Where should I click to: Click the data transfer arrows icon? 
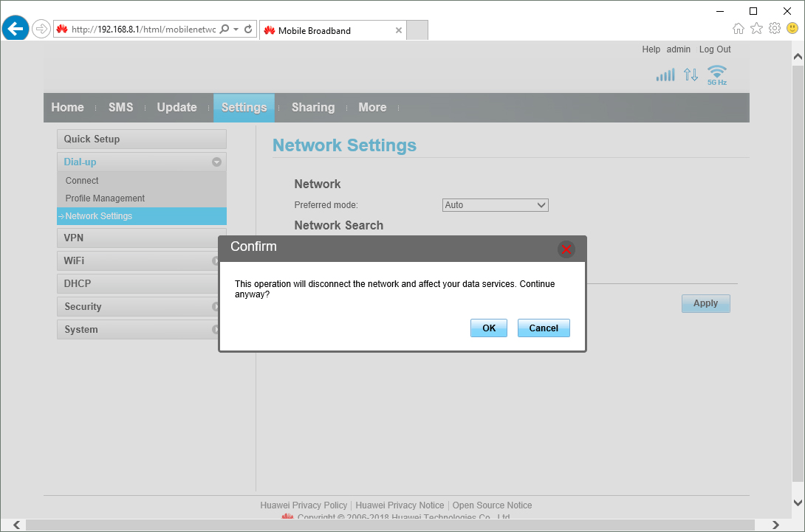691,75
